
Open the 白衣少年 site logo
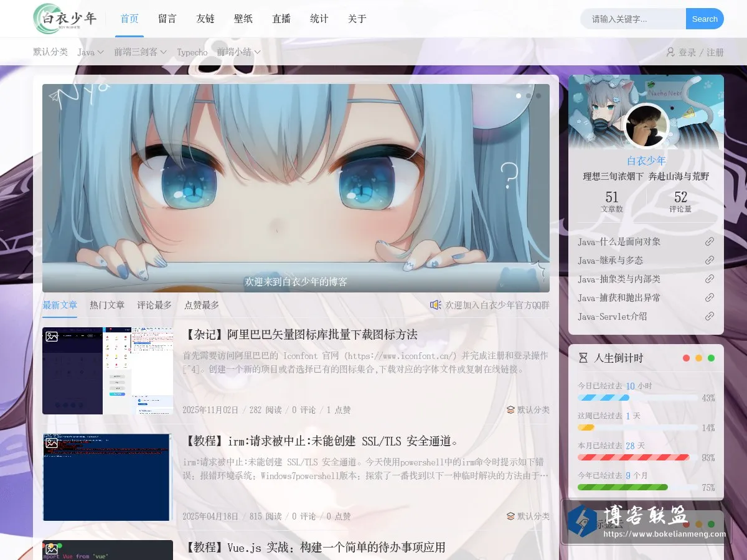pyautogui.click(x=66, y=19)
